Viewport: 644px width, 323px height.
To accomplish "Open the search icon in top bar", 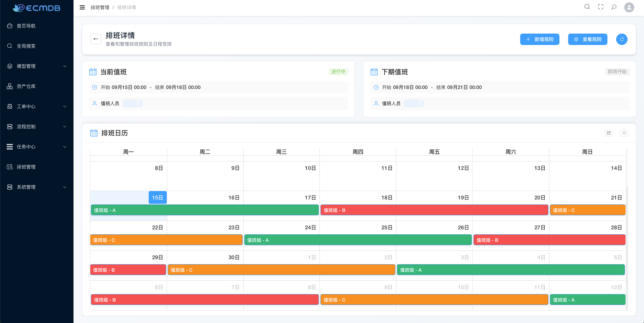I will point(587,7).
